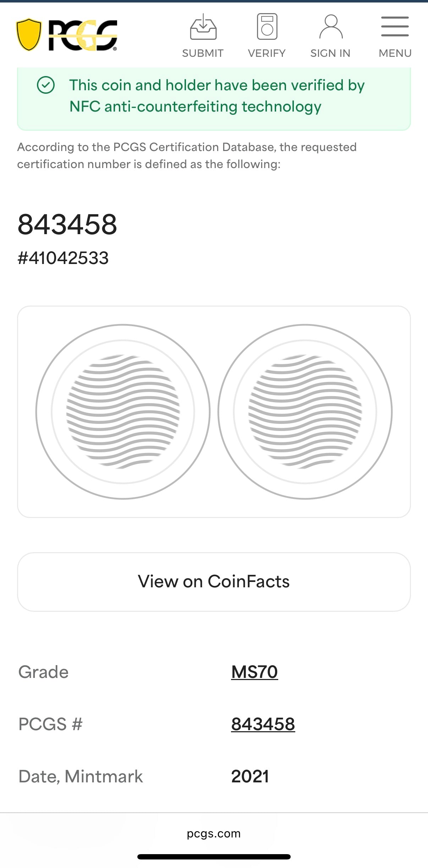Image resolution: width=428 pixels, height=868 pixels.
Task: Select the SUBMIT label in header
Action: point(203,53)
